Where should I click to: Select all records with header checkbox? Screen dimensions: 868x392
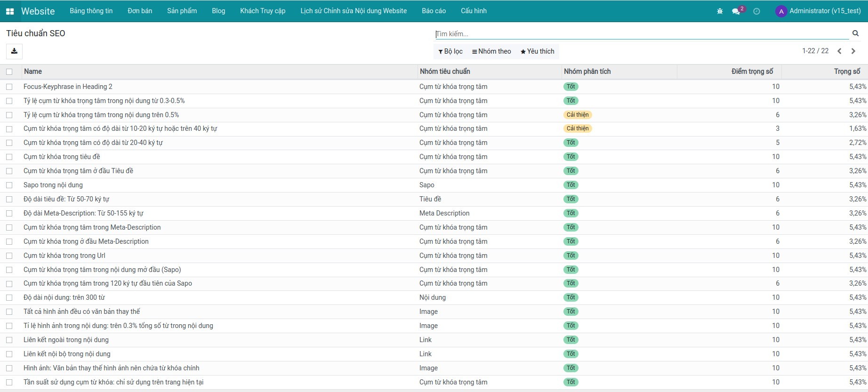pyautogui.click(x=9, y=72)
